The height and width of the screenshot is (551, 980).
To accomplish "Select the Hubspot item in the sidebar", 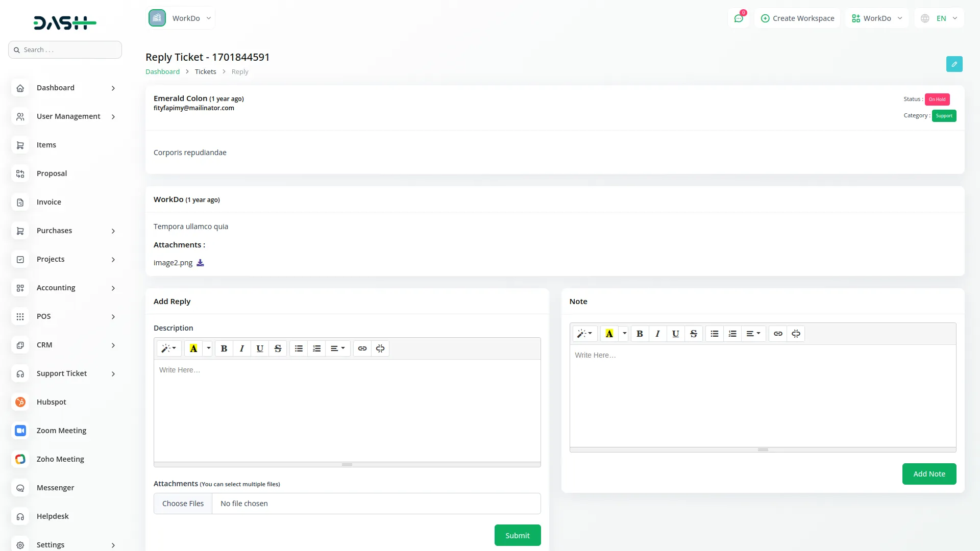I will pyautogui.click(x=51, y=402).
